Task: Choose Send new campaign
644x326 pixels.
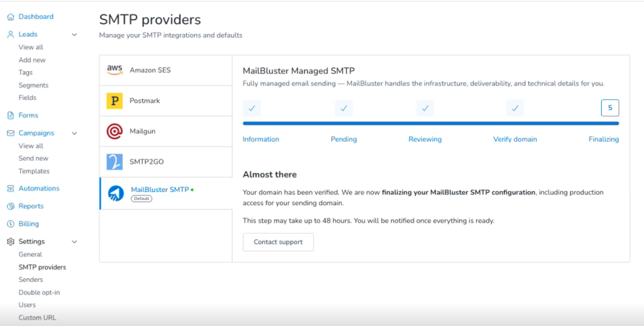Action: [33, 158]
